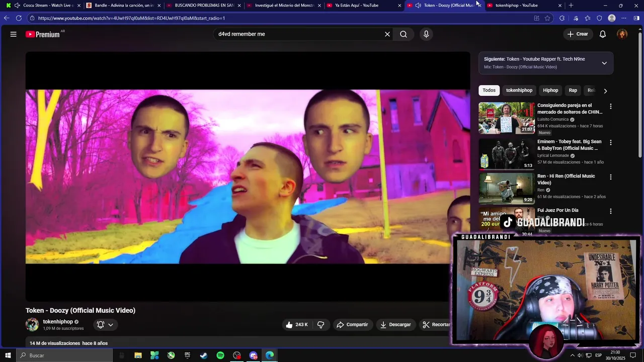Viewport: 644px width, 362px height.
Task: Clear the search box text
Action: (x=387, y=34)
